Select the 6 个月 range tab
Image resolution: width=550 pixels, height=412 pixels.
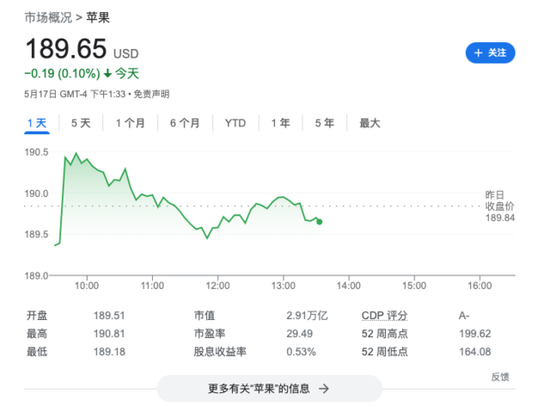pyautogui.click(x=185, y=123)
